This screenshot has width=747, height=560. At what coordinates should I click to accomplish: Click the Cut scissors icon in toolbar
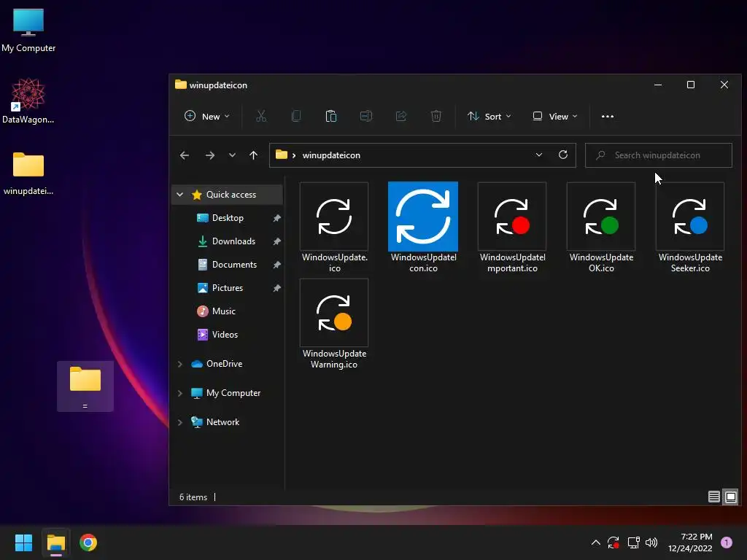261,116
